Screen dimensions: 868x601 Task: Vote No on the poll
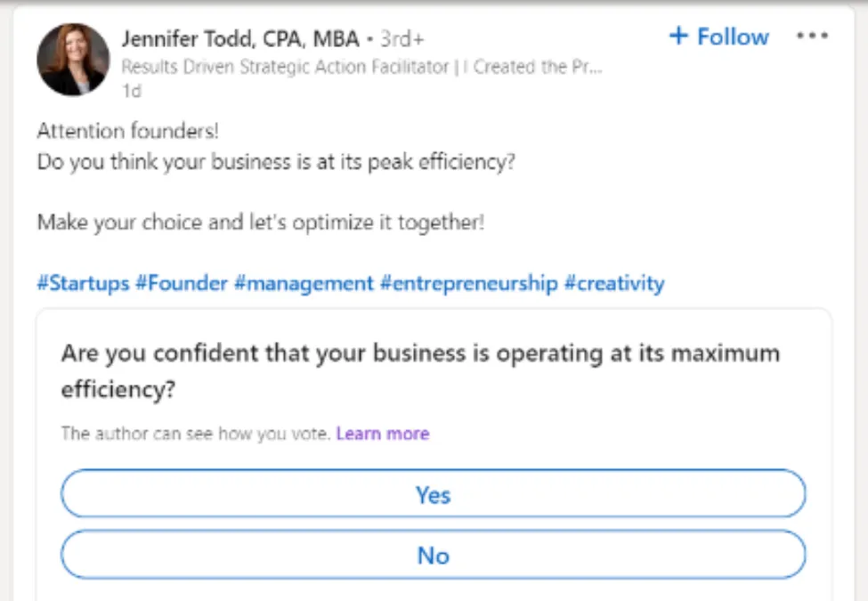pos(434,555)
